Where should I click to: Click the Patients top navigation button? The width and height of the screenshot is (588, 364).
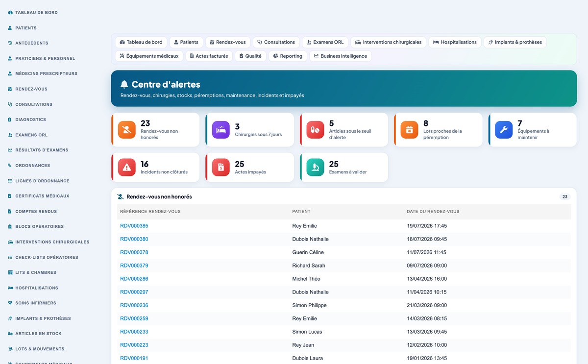186,42
